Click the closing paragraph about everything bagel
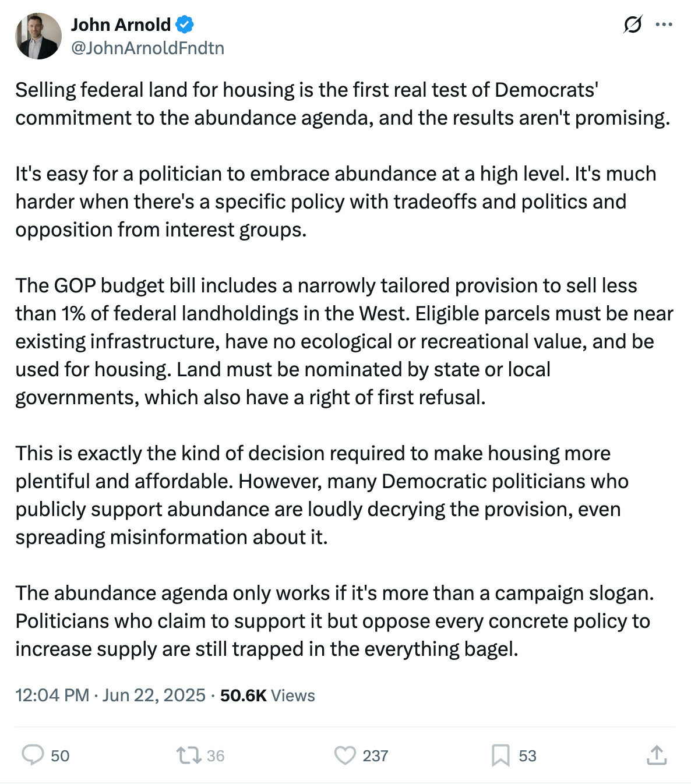Viewport: 691px width, 784px height. 335,621
